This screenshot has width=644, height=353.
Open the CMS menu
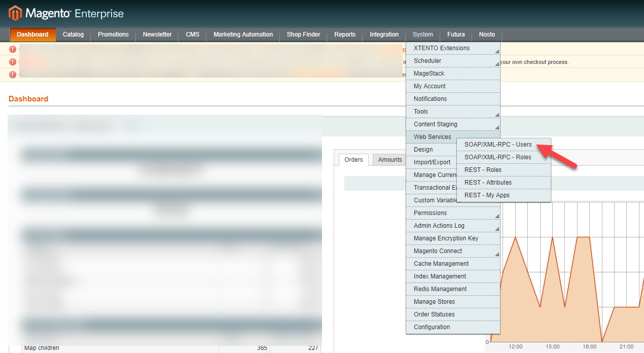[193, 34]
